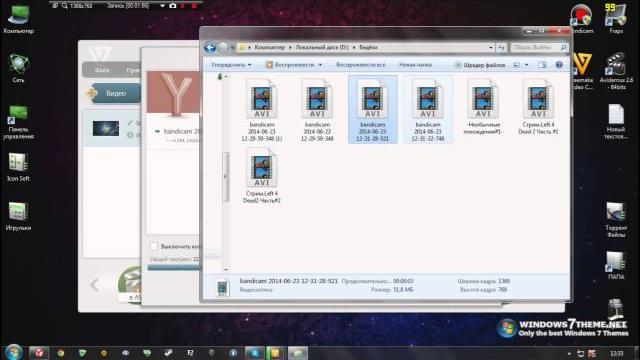Select the Игрушки desktop folder icon
Image resolution: width=640 pixels, height=360 pixels.
pyautogui.click(x=18, y=216)
